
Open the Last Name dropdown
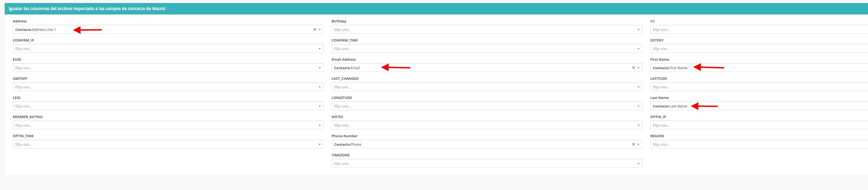pos(759,106)
